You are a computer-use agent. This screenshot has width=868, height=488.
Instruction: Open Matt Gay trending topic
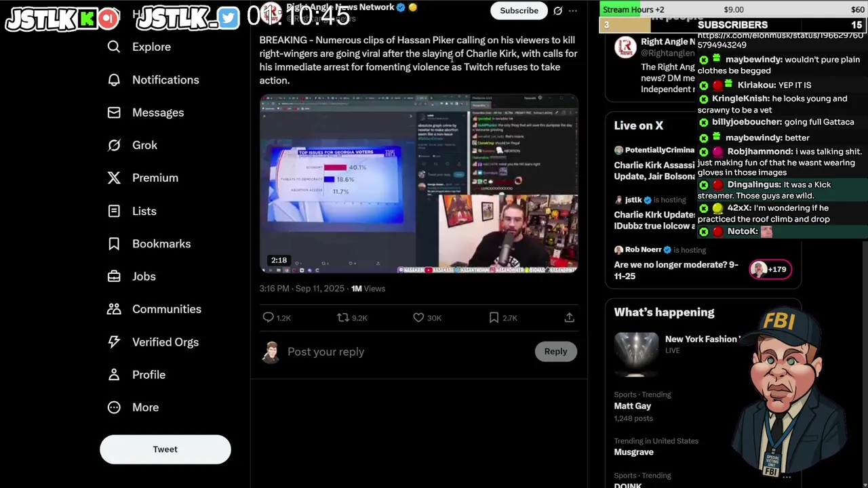point(633,406)
